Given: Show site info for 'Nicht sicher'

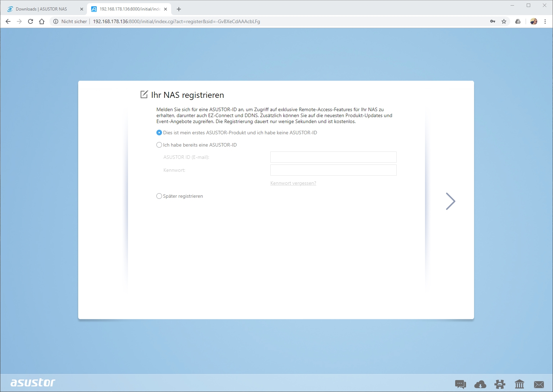Looking at the screenshot, I should coord(70,21).
